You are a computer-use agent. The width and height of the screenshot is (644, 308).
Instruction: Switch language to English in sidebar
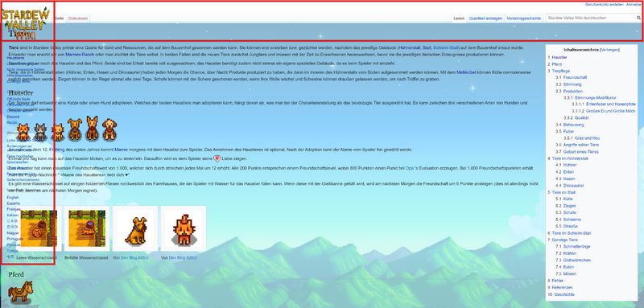[x=13, y=197]
